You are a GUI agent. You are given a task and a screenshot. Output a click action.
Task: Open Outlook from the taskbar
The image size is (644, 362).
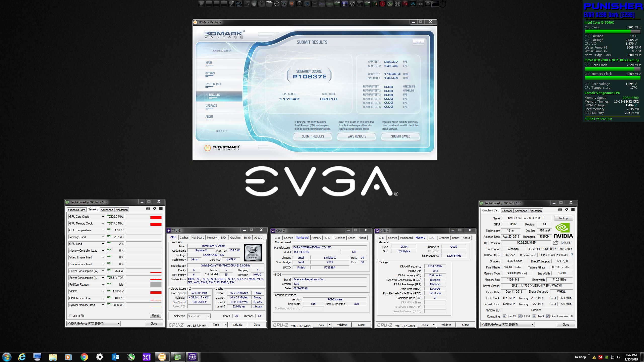[x=115, y=357]
